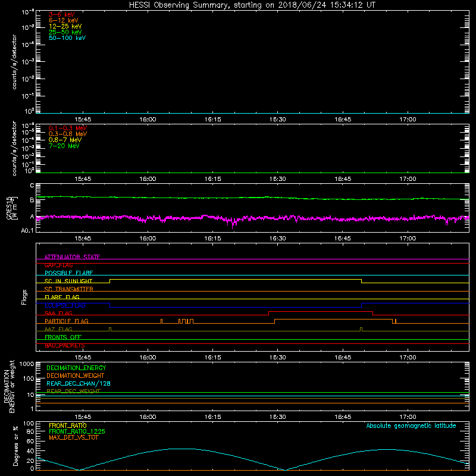Screen dimensions: 476x476
Task: Click the SAA_FLAG label
Action: pos(58,313)
